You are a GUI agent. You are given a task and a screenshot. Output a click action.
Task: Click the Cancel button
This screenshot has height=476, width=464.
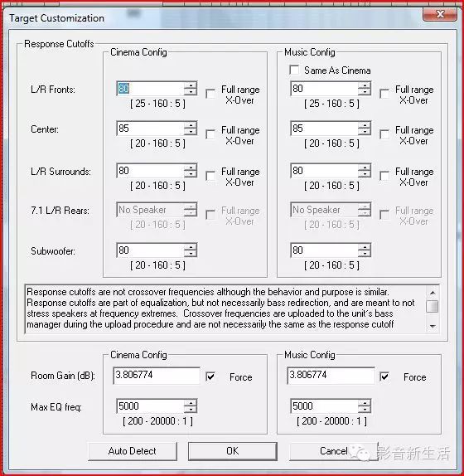pyautogui.click(x=334, y=451)
